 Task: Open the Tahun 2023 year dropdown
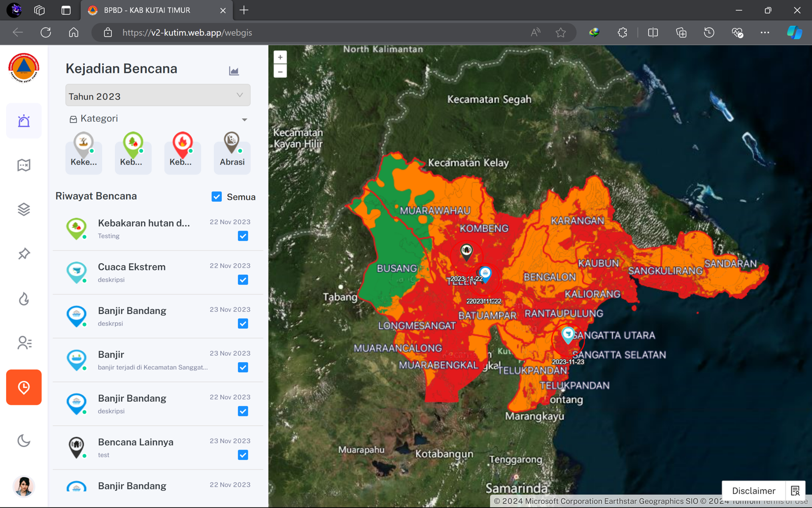(x=158, y=96)
